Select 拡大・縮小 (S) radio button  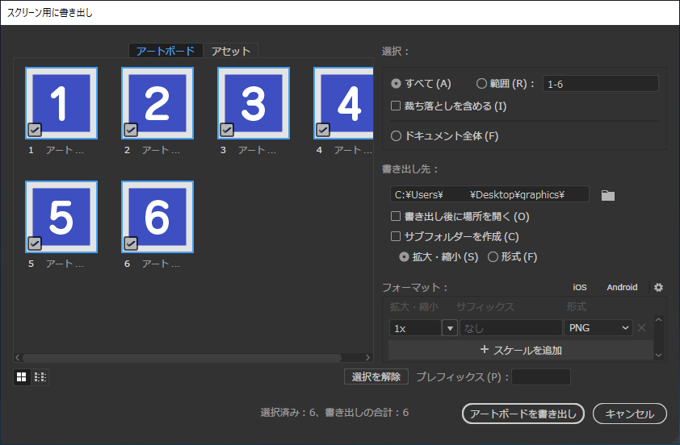(404, 257)
